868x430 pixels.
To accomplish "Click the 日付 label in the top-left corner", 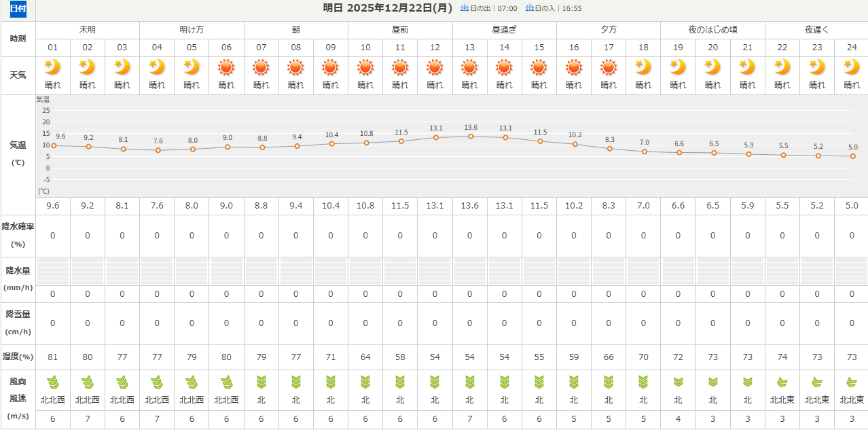I will coord(18,10).
